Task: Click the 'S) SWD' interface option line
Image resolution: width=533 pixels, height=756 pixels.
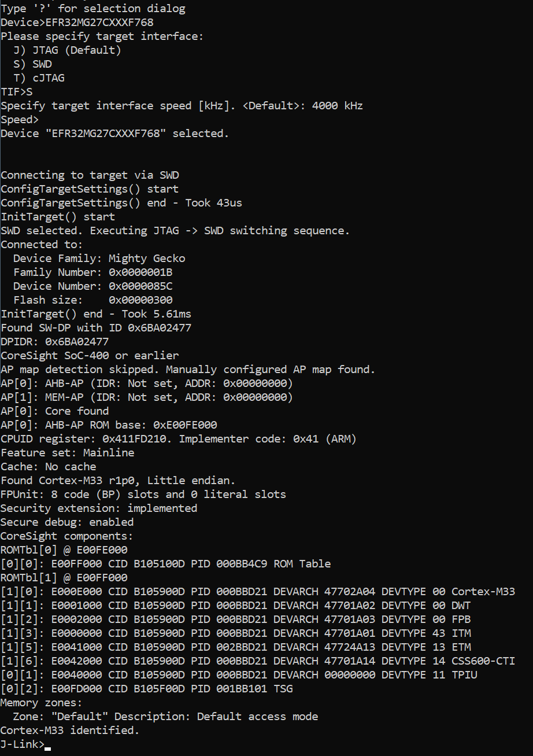Action: pos(32,64)
